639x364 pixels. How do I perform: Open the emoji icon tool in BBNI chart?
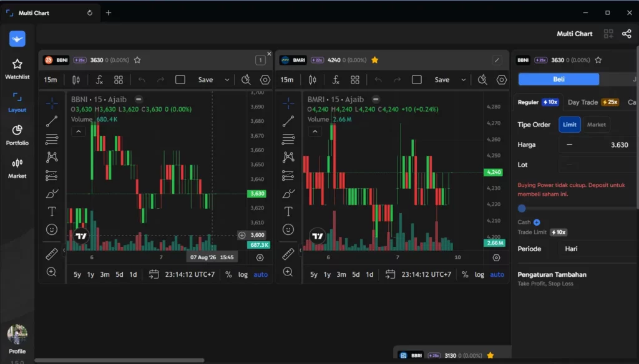coord(52,229)
